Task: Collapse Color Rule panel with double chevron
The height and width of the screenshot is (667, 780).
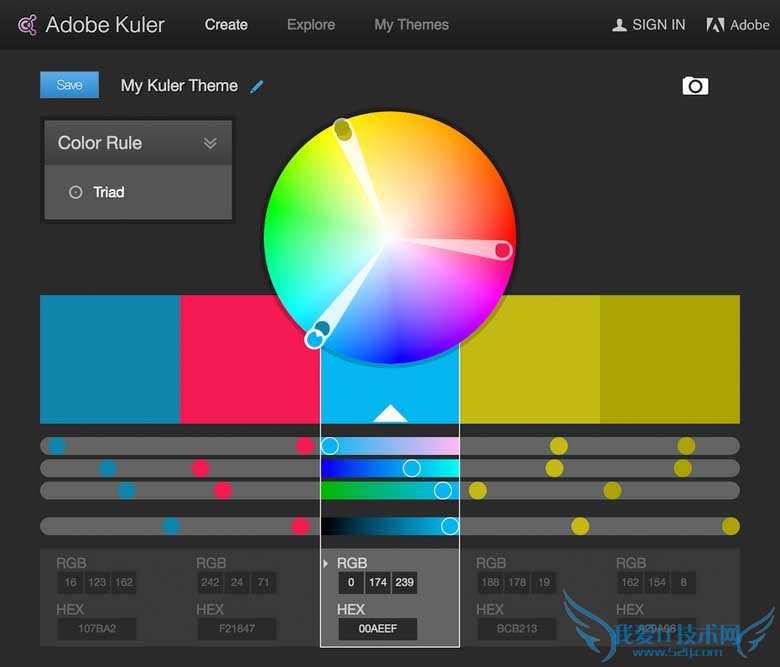Action: click(x=210, y=143)
